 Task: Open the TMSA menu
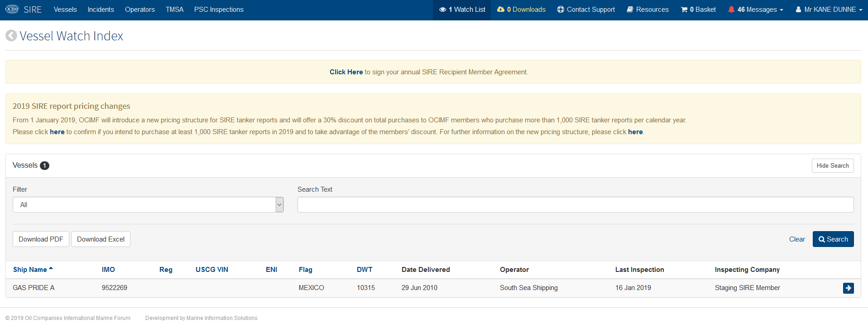coord(174,10)
